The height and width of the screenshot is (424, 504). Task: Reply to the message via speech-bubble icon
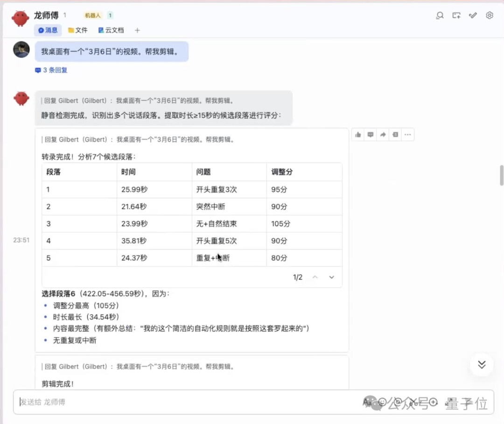pyautogui.click(x=371, y=135)
